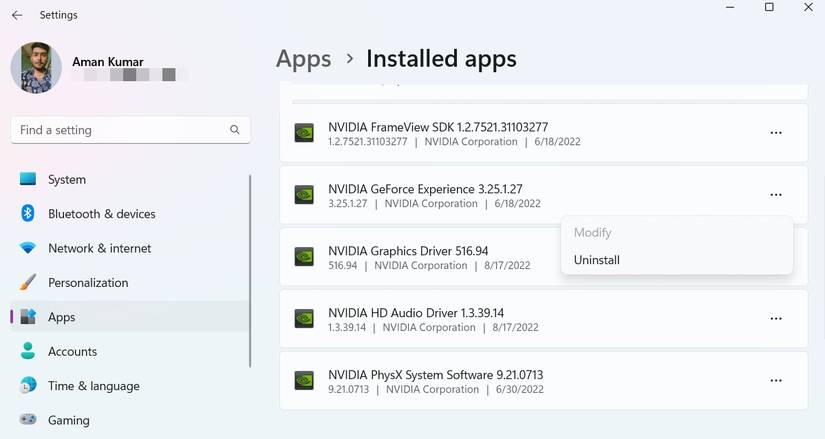The height and width of the screenshot is (439, 825).
Task: Click the search magnifier icon
Action: pos(235,130)
